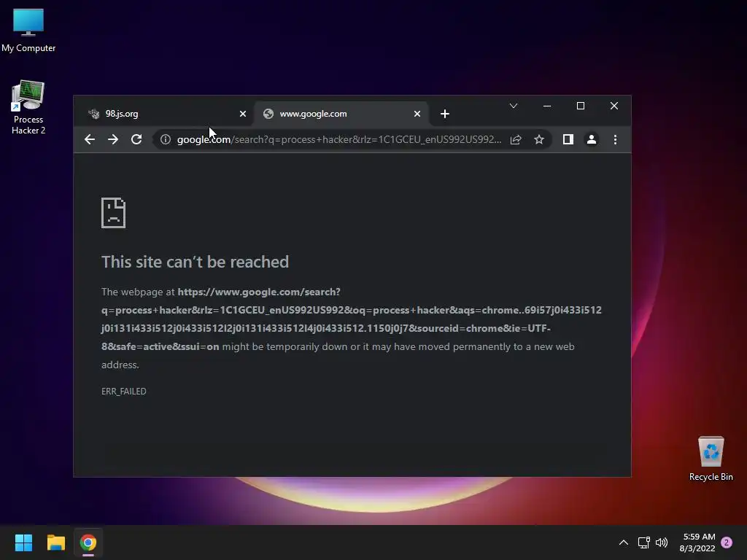Bookmark this page with the star icon
The height and width of the screenshot is (560, 747).
pyautogui.click(x=539, y=139)
